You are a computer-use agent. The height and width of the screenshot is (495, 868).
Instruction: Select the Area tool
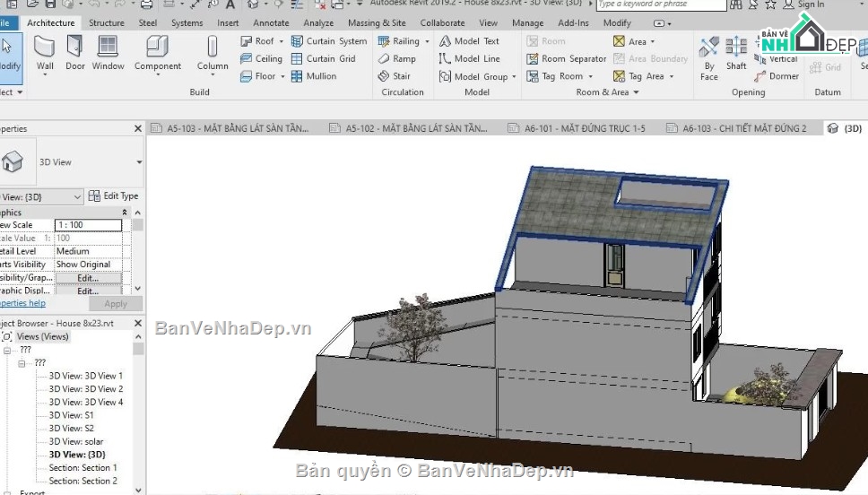click(630, 41)
